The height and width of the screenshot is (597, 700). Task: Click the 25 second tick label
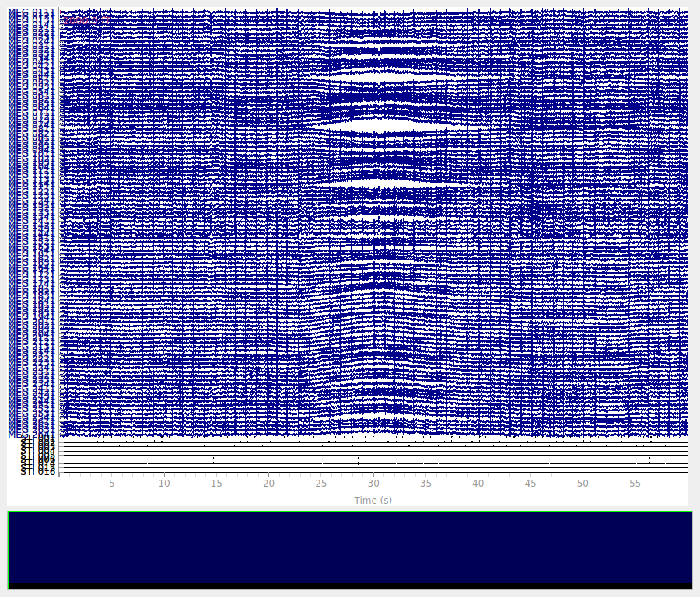coord(321,484)
